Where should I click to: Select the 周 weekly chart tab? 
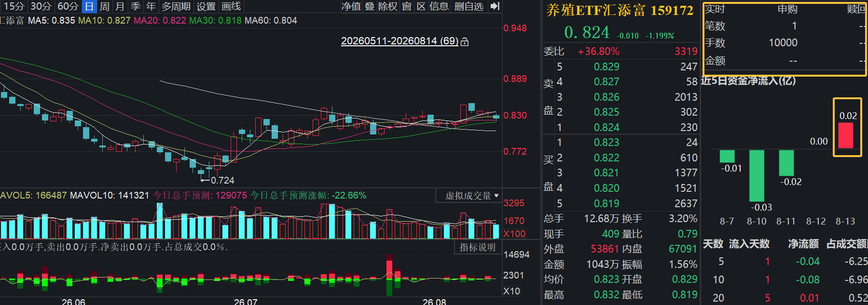pos(105,6)
